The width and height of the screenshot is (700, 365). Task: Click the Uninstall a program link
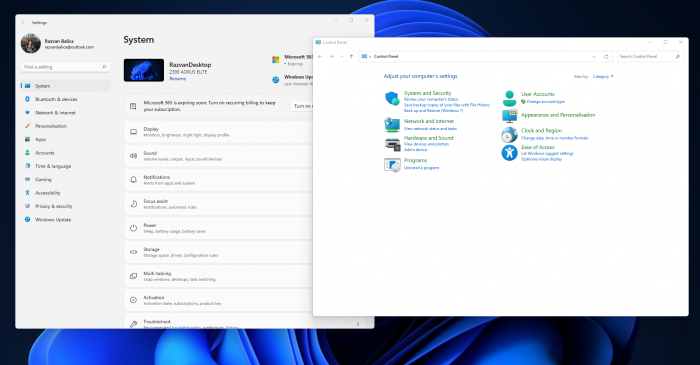click(421, 168)
